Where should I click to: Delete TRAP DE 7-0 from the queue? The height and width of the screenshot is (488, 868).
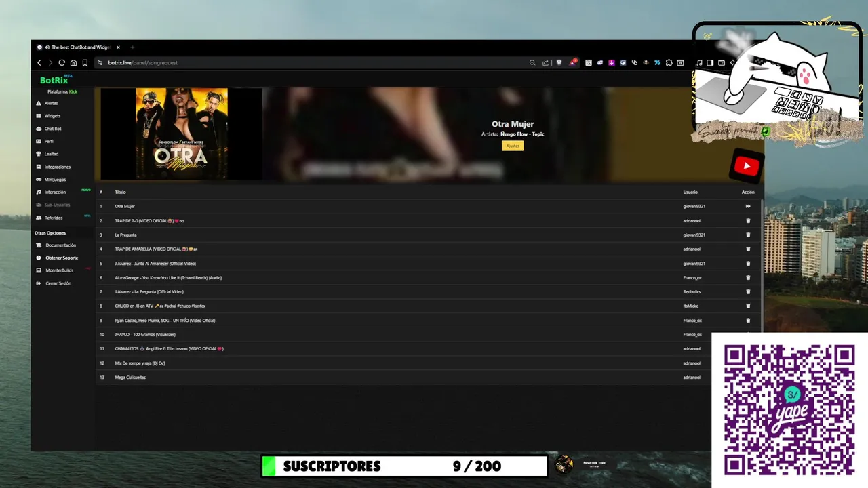click(x=748, y=220)
